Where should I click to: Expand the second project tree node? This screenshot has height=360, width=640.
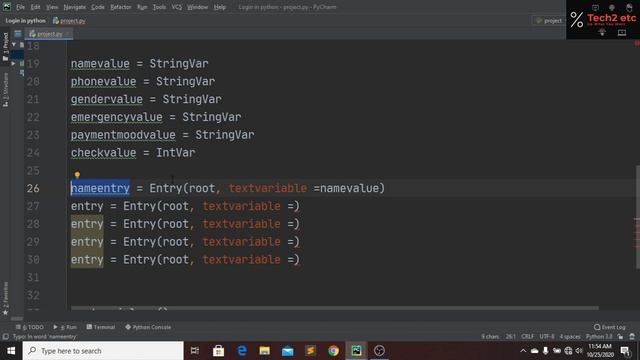(x=14, y=63)
